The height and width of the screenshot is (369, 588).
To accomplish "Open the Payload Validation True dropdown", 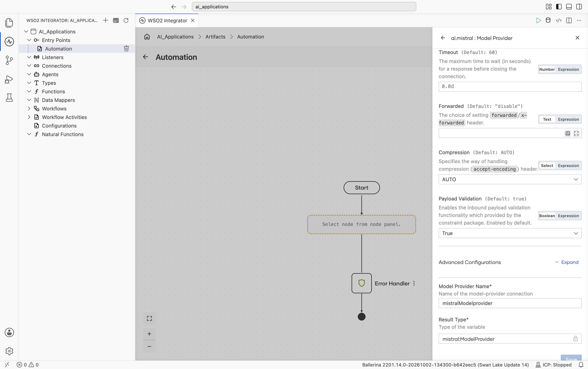I will coord(510,233).
